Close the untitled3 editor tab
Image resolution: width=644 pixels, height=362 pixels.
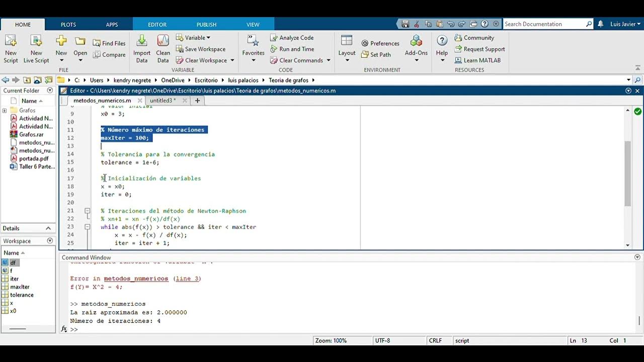click(x=185, y=101)
